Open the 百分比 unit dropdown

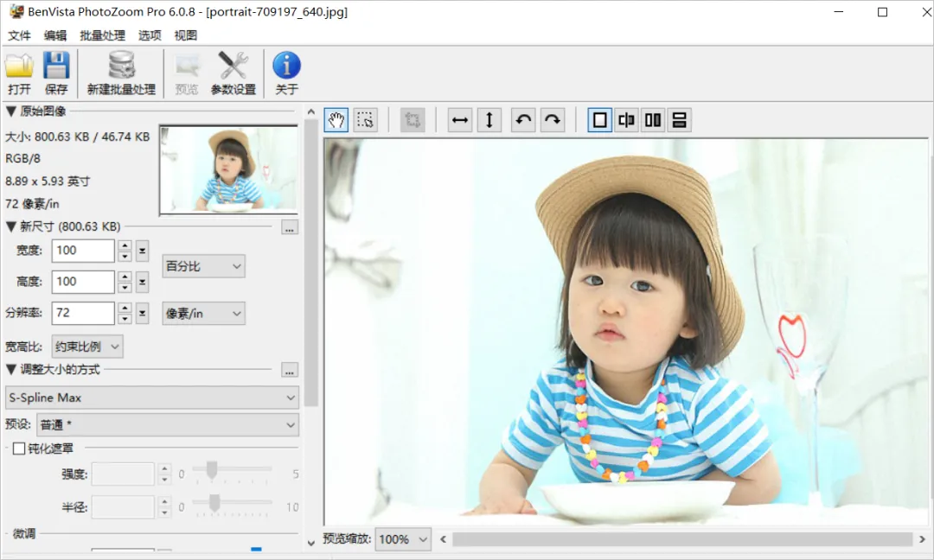[x=203, y=266]
